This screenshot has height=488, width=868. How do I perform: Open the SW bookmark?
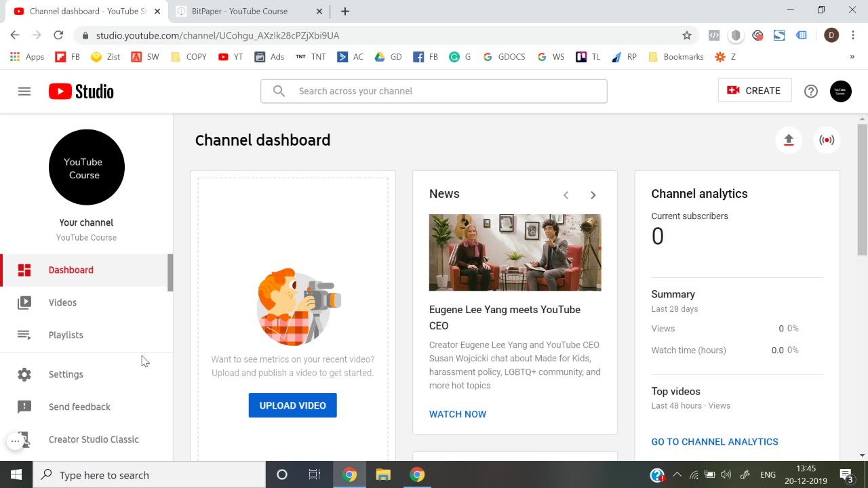coord(145,57)
